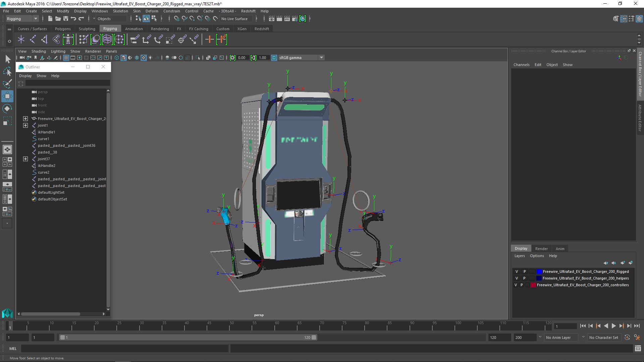Open the Skeleton menu

click(x=120, y=11)
